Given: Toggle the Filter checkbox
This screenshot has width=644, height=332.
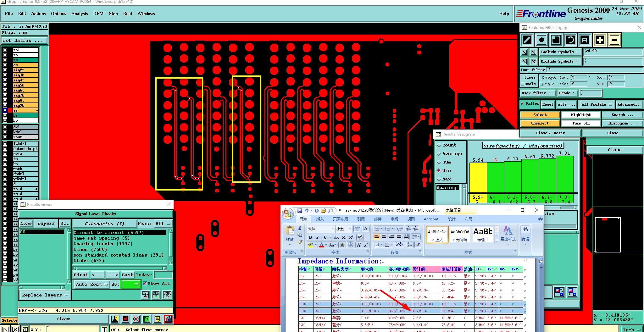Looking at the screenshot, I should [523, 104].
